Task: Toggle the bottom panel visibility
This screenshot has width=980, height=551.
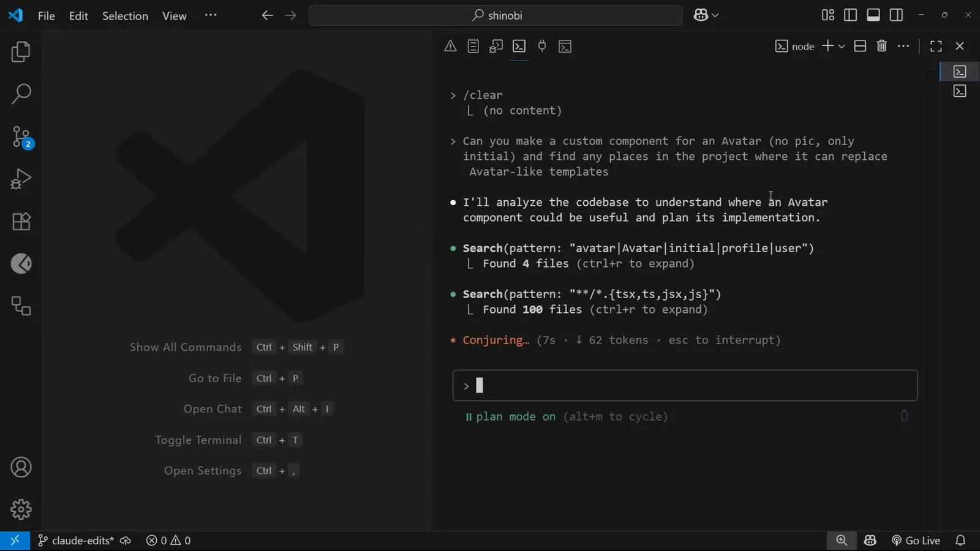Action: point(873,15)
